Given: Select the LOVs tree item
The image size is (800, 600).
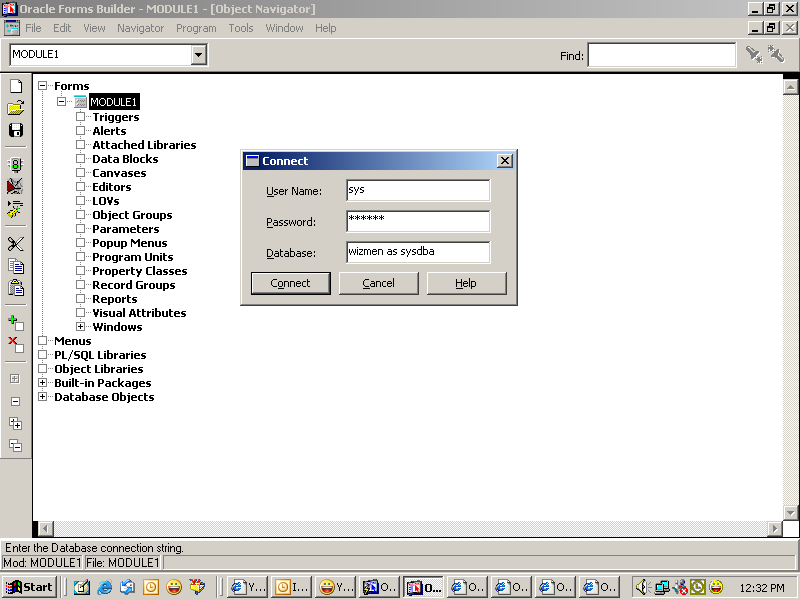Looking at the screenshot, I should click(106, 201).
